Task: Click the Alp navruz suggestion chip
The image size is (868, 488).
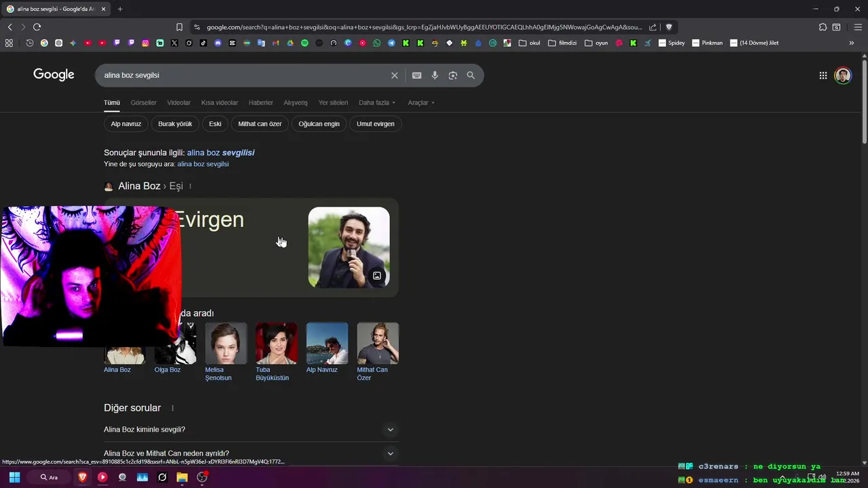Action: tap(126, 124)
